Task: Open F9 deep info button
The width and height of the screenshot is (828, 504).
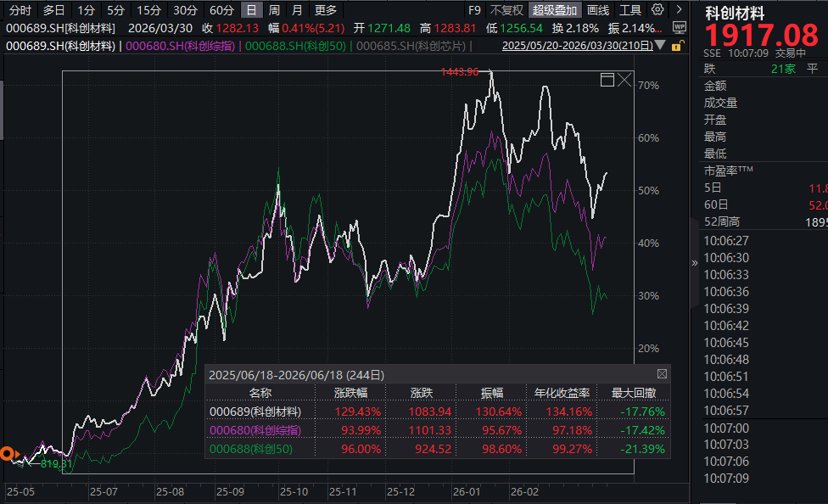Action: (474, 10)
